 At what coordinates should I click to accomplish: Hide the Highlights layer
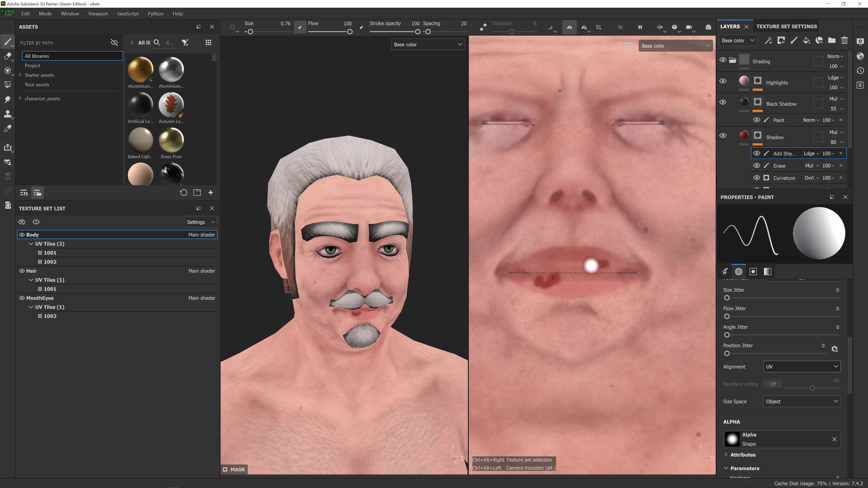pos(723,81)
